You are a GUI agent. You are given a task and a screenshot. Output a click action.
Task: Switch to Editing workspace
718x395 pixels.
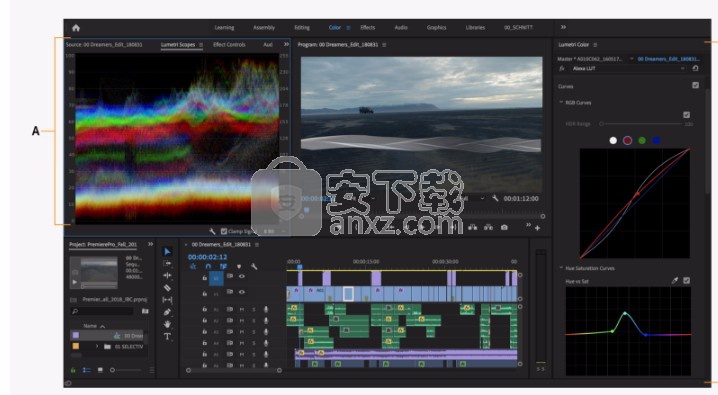302,27
